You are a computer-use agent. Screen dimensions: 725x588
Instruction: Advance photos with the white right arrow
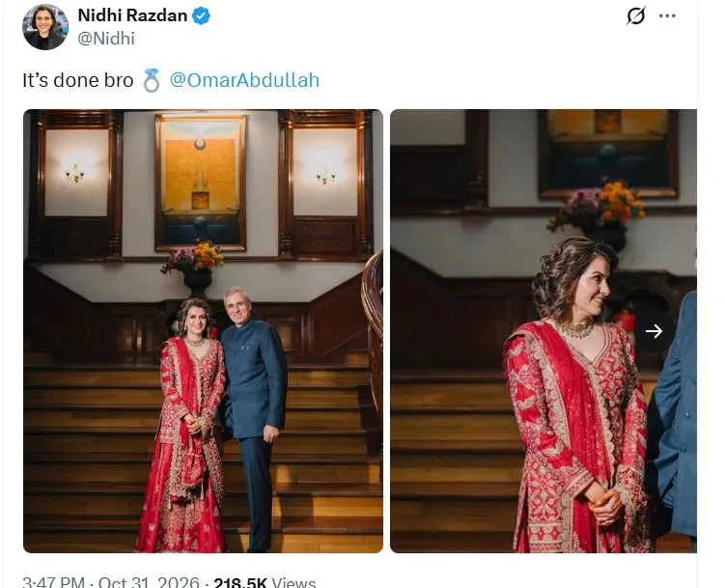[x=654, y=331]
